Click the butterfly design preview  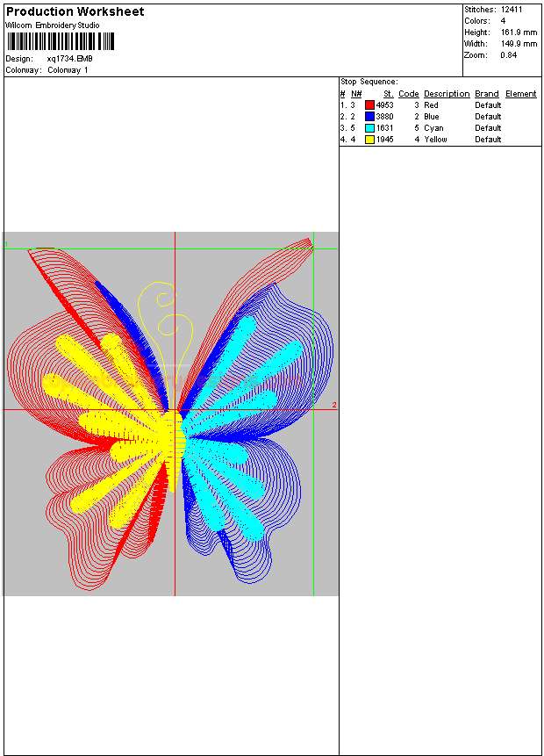coord(170,414)
